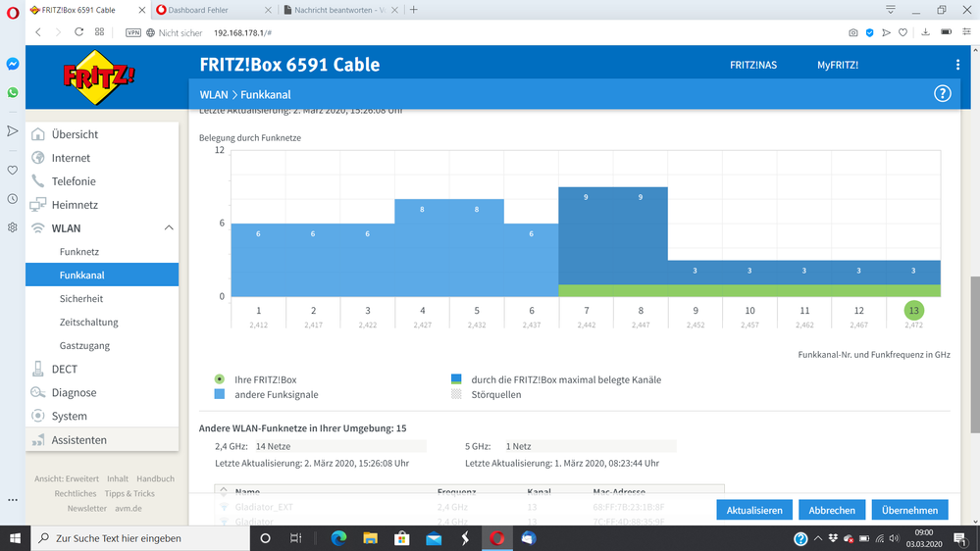Sort network table by Name arrow
Viewport: 980px width, 551px height.
click(x=224, y=491)
